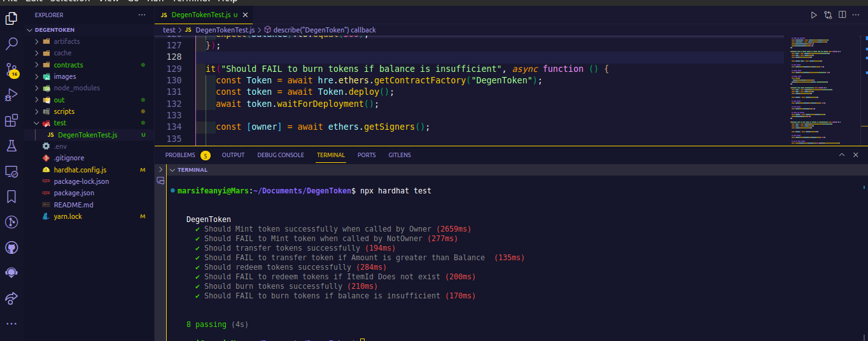Click 'getSigners' on code line 134
Image resolution: width=868 pixels, height=341 pixels.
point(389,127)
